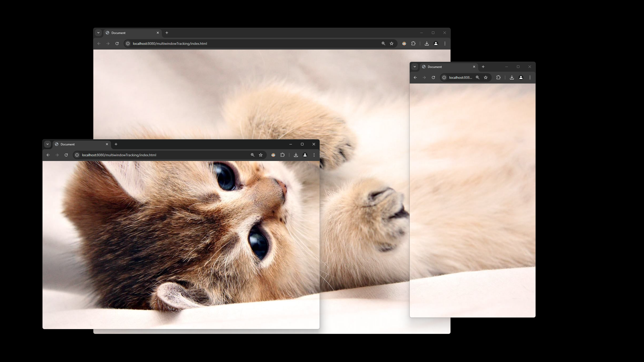Image resolution: width=644 pixels, height=362 pixels.
Task: Open extensions puzzle icon in front bottom-left window
Action: [283, 155]
